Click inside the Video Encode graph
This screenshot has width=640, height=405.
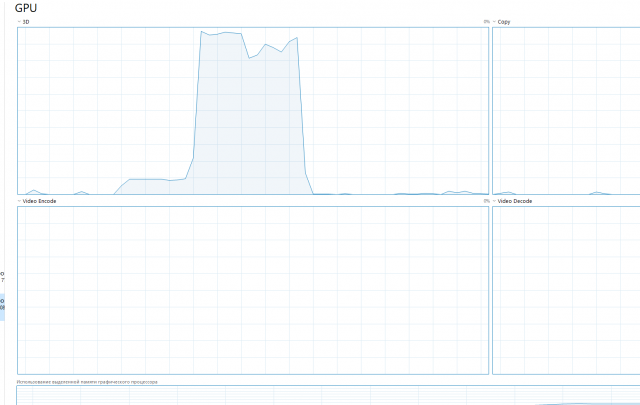pos(252,290)
